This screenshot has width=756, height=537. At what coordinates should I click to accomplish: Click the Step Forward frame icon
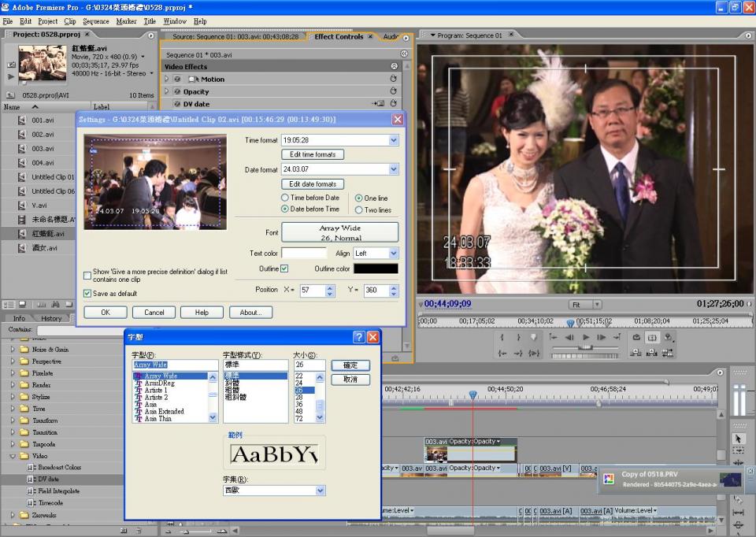(x=602, y=337)
